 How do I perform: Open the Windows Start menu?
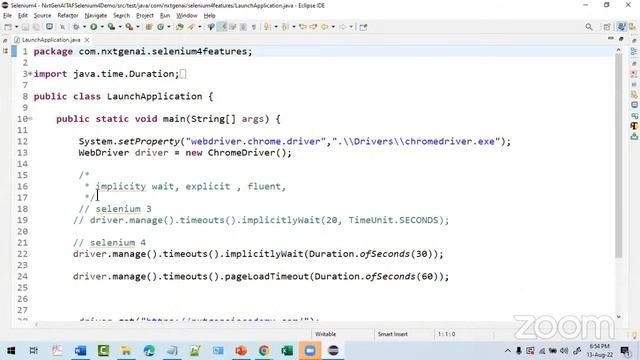click(11, 351)
